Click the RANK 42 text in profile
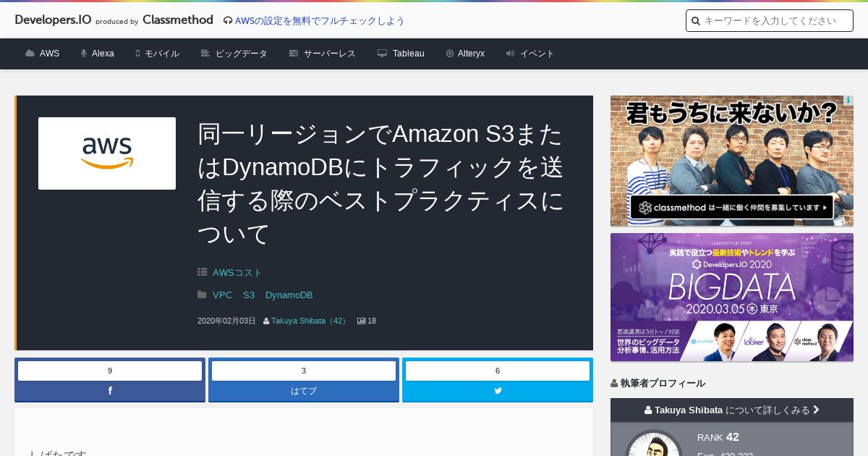The height and width of the screenshot is (456, 868). (x=718, y=437)
